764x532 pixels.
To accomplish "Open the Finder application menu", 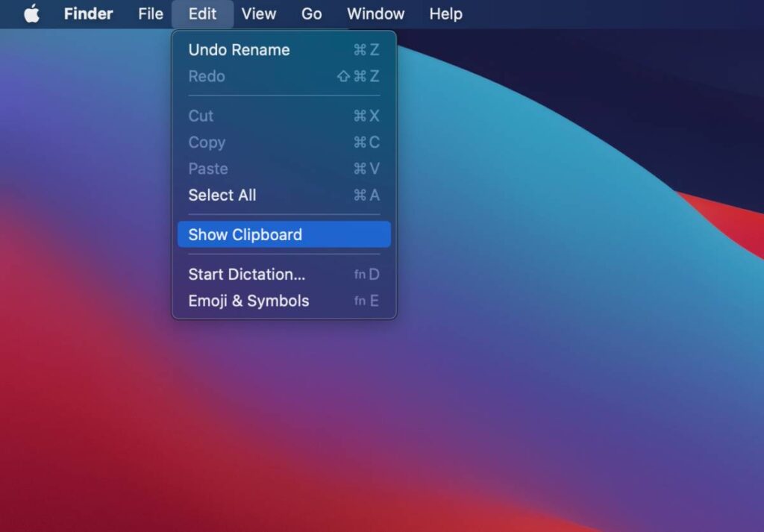I will [x=88, y=13].
